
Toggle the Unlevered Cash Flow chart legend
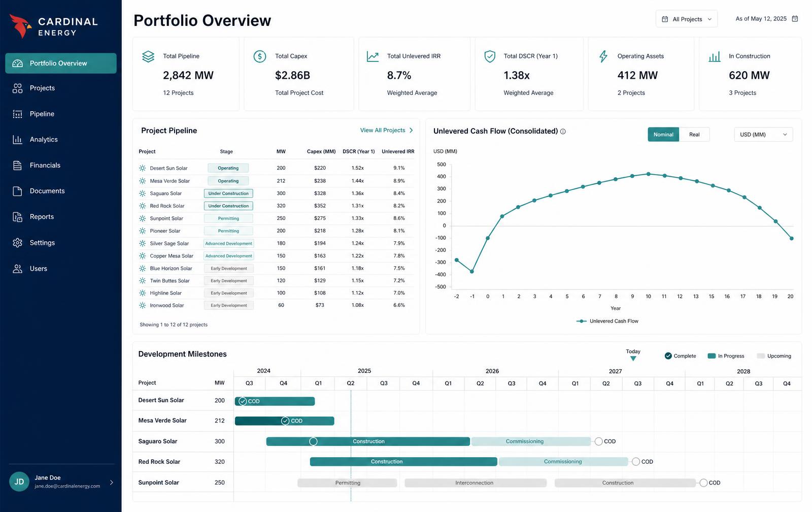pos(607,321)
